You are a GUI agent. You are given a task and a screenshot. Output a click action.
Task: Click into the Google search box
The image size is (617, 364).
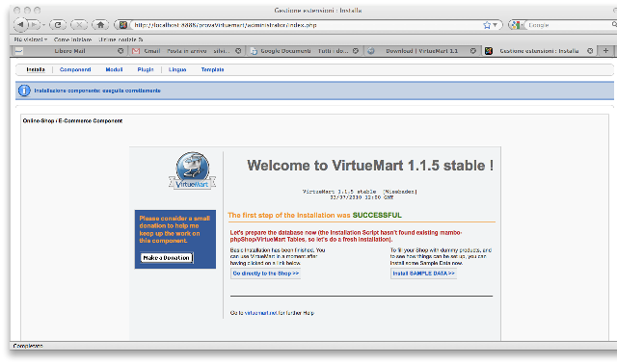pyautogui.click(x=569, y=25)
